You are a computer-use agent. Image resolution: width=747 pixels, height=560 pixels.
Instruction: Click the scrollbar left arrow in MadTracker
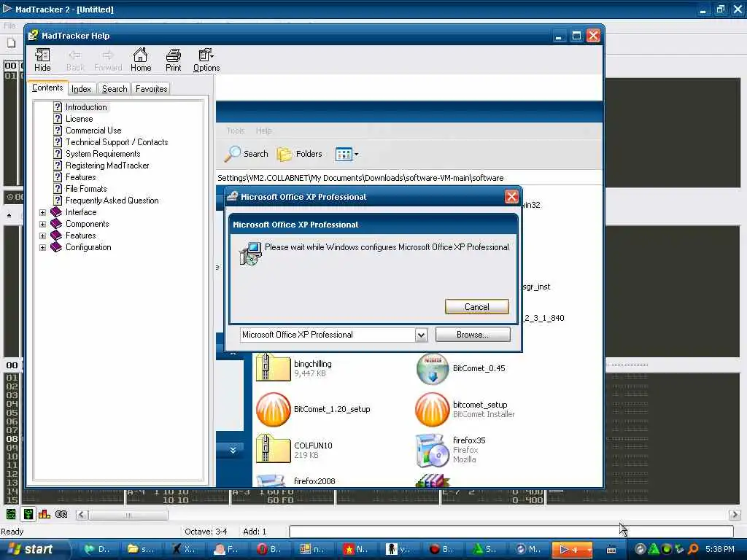tap(82, 515)
